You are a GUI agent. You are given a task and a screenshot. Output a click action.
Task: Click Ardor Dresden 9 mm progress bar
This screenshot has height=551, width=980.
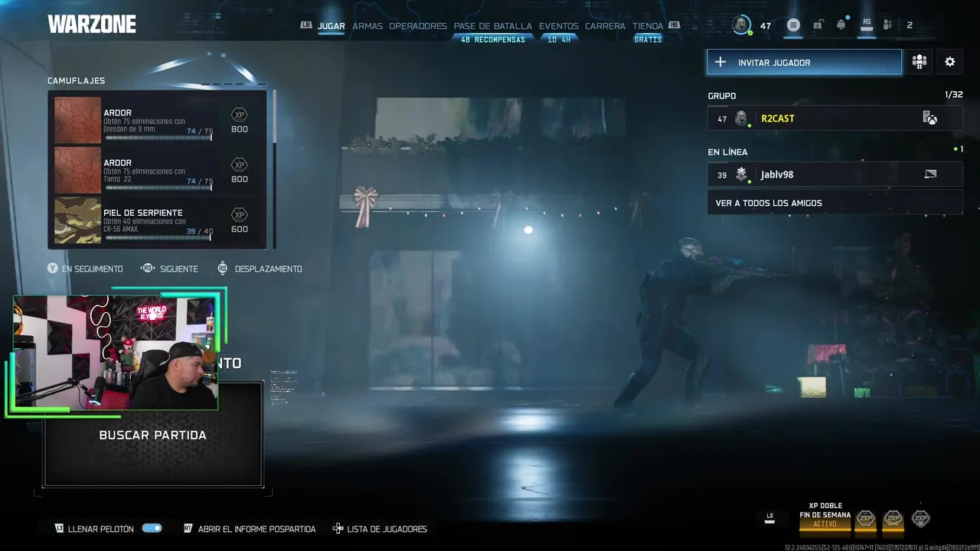pyautogui.click(x=158, y=138)
